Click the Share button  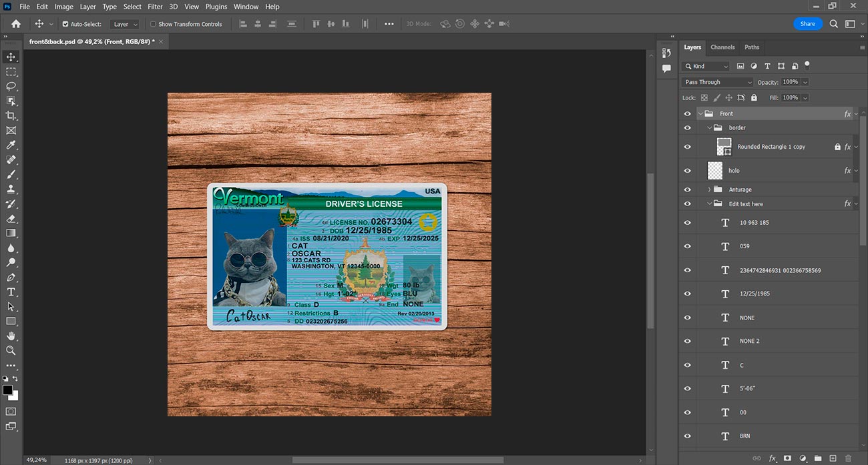coord(807,24)
